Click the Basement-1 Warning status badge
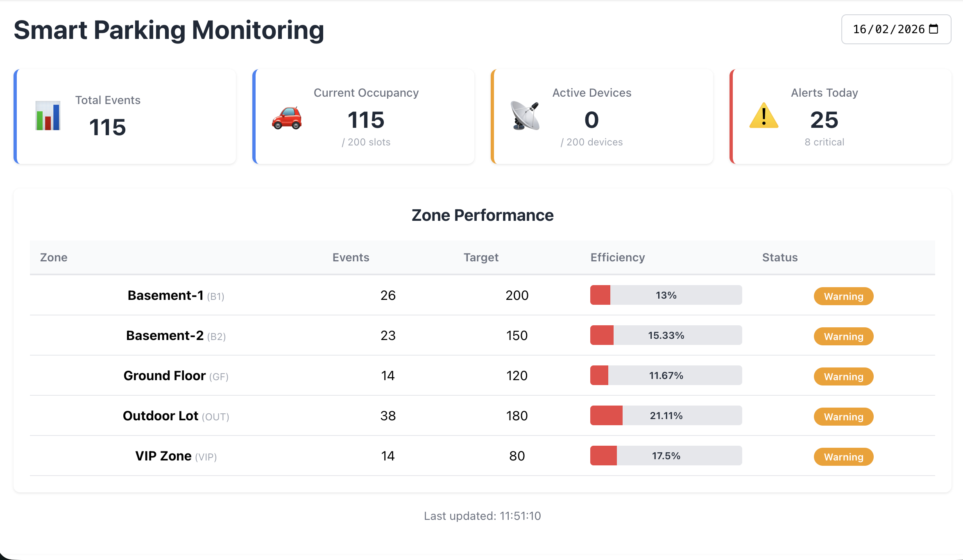This screenshot has height=560, width=963. 843,296
